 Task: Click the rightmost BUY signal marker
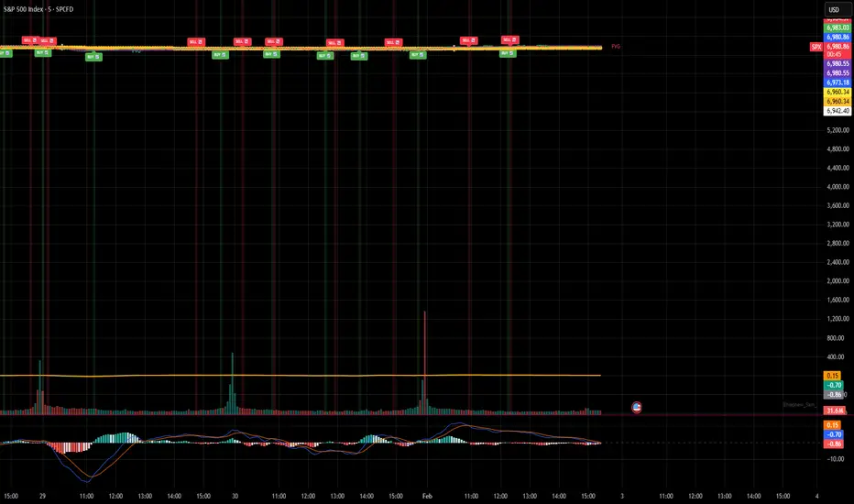point(508,53)
